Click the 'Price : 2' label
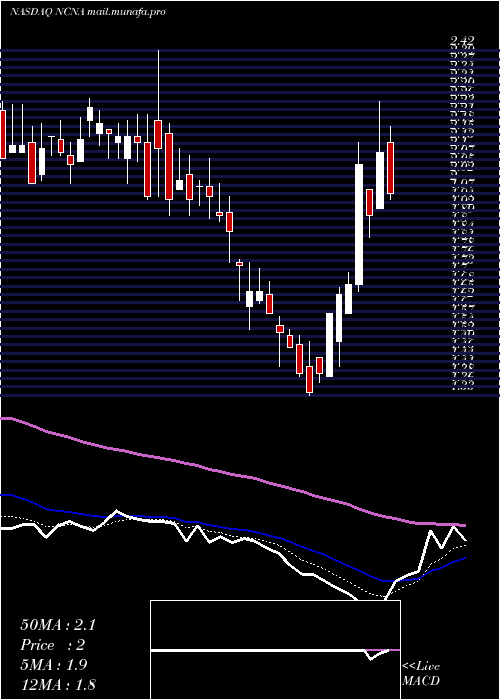Viewport: 500px width, 700px height. coord(52,645)
